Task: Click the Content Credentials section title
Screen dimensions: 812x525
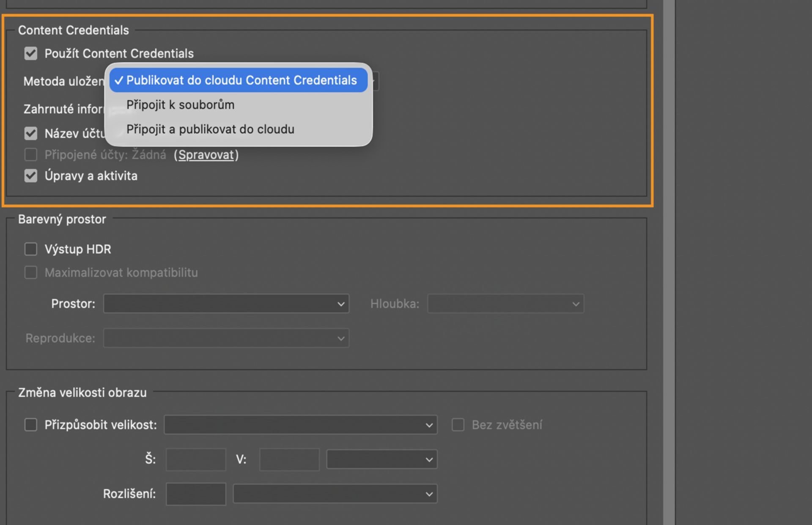Action: click(74, 30)
